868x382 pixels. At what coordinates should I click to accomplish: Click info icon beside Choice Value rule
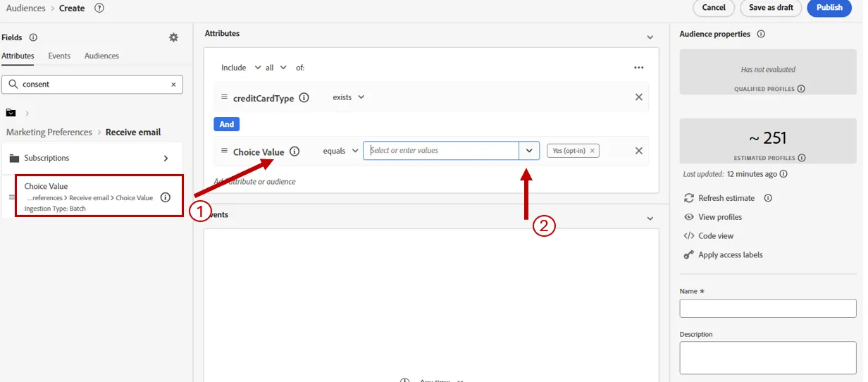coord(294,151)
